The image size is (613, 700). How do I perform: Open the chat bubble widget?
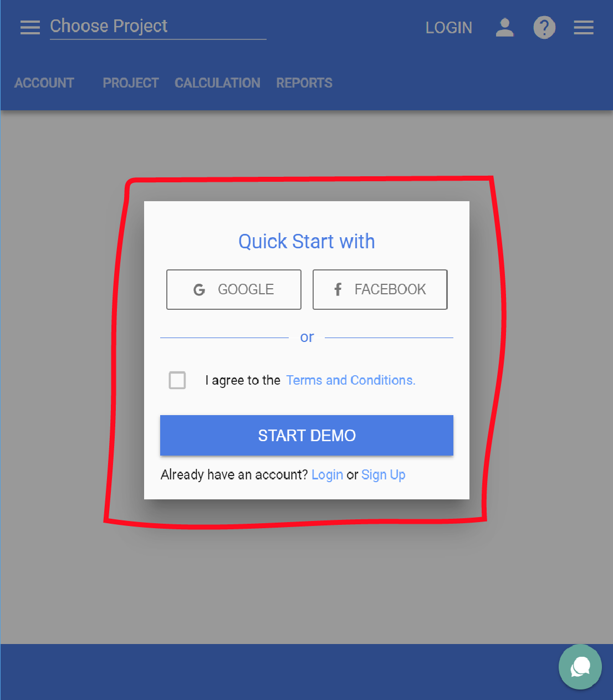580,667
